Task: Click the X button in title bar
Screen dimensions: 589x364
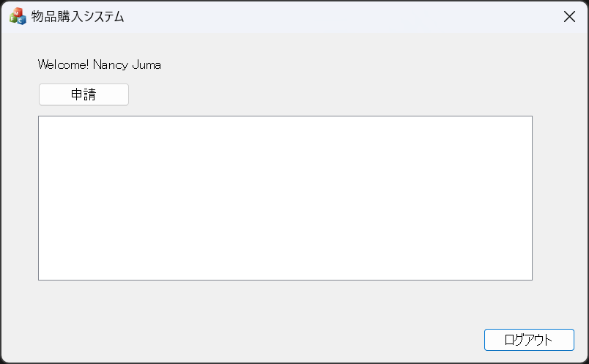Action: pyautogui.click(x=569, y=17)
